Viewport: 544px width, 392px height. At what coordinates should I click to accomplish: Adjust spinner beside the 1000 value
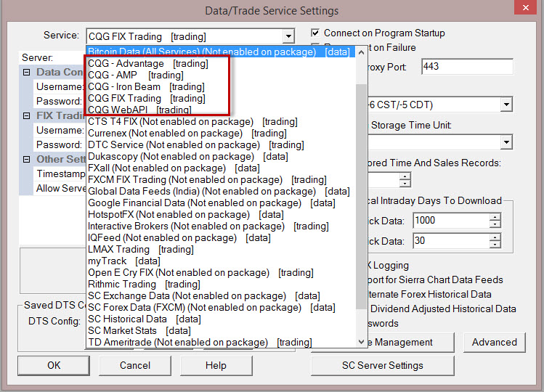pyautogui.click(x=495, y=221)
